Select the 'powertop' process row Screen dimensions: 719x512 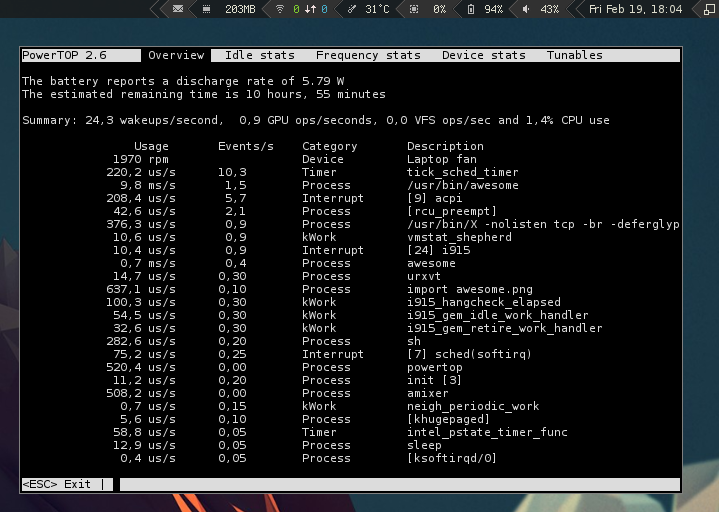click(x=351, y=367)
